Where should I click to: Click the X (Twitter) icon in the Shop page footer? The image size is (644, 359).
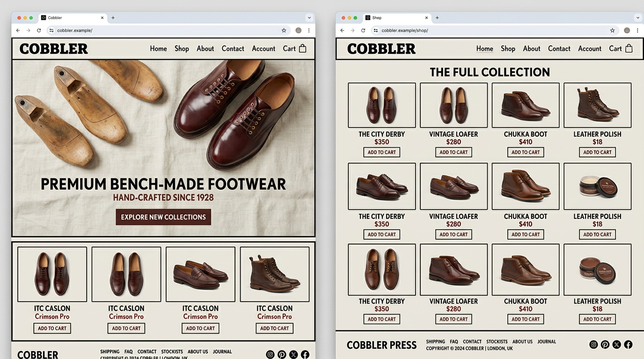(x=616, y=345)
